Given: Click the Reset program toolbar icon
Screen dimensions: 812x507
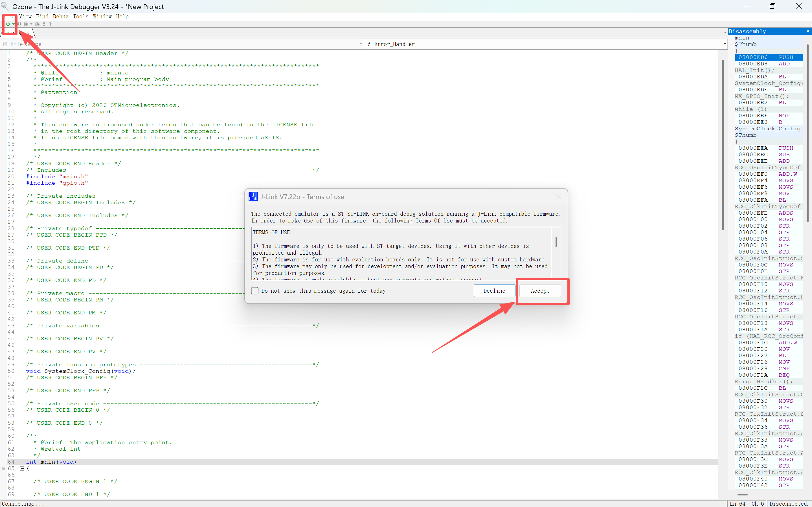Looking at the screenshot, I should (x=25, y=24).
